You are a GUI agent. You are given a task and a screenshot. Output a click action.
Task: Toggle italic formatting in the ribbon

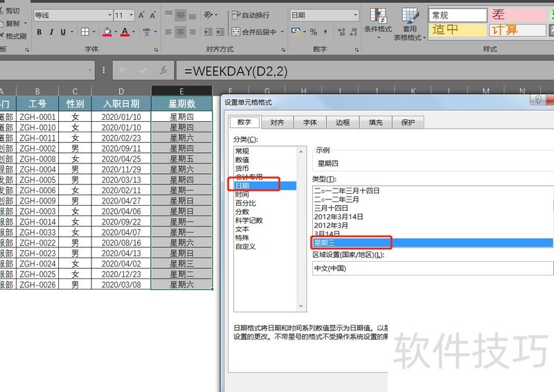(51, 32)
